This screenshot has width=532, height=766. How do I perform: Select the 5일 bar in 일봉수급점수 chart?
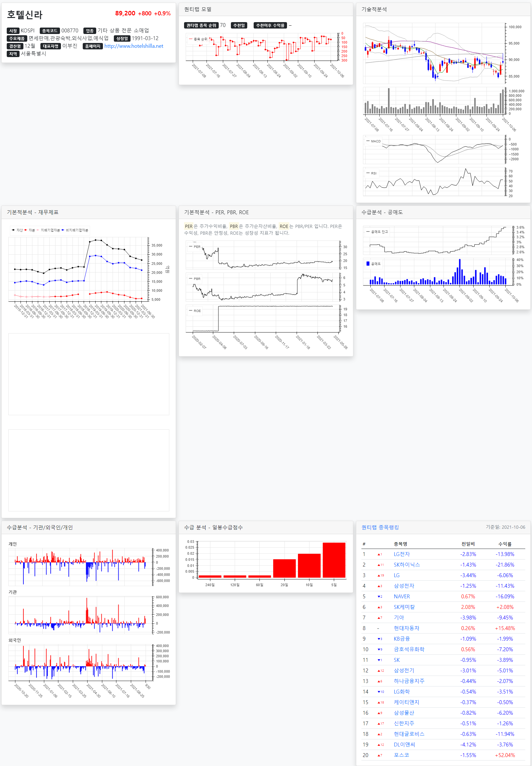pyautogui.click(x=334, y=560)
